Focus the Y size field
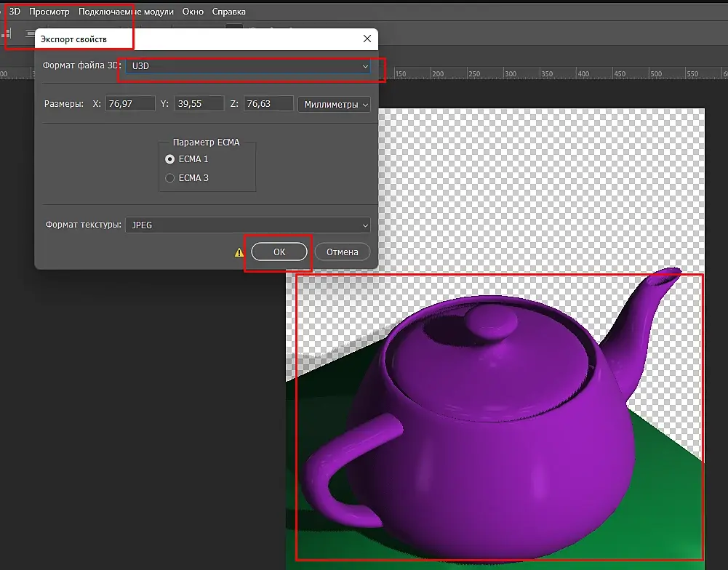 pos(199,104)
